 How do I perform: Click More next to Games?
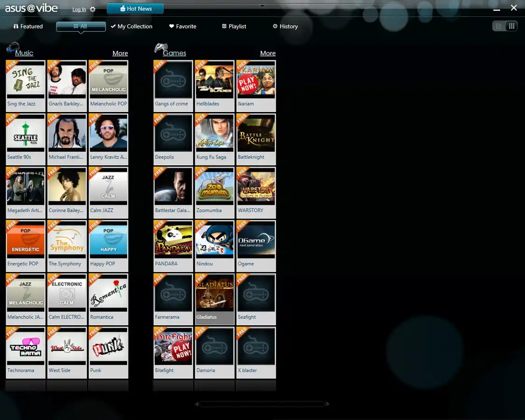(268, 53)
